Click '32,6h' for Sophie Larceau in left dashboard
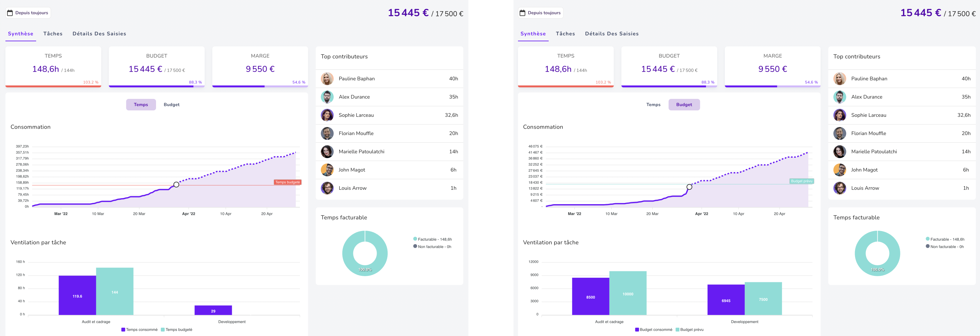Viewport: 980px width, 336px height. (451, 116)
